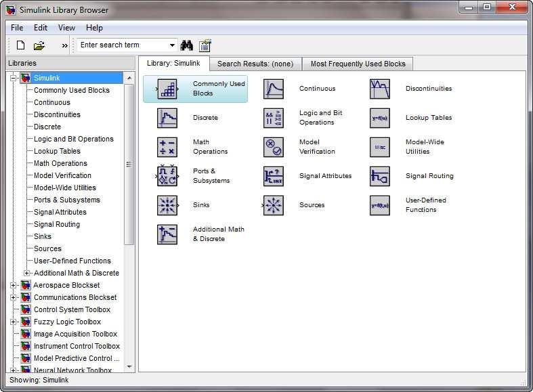Image resolution: width=533 pixels, height=392 pixels.
Task: Open the Edit menu
Action: click(41, 28)
